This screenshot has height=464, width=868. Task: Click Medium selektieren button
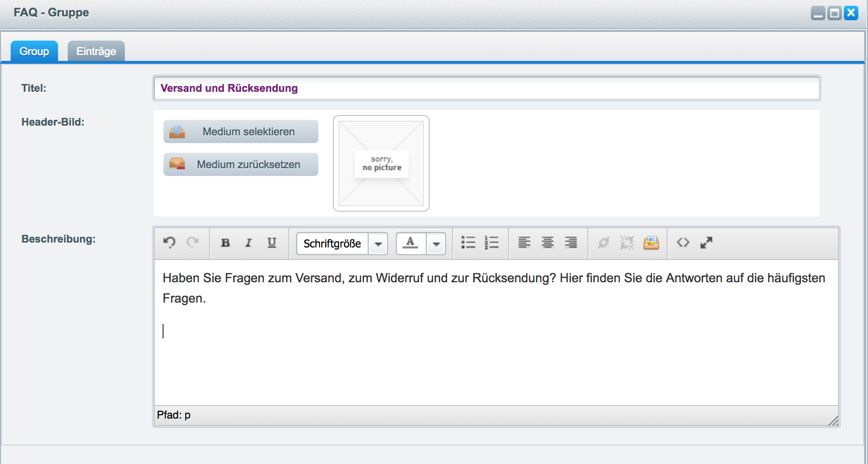point(241,131)
